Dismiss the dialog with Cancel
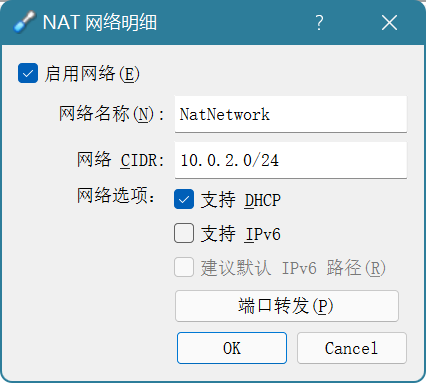Viewport: 426px width, 383px height. pos(352,348)
